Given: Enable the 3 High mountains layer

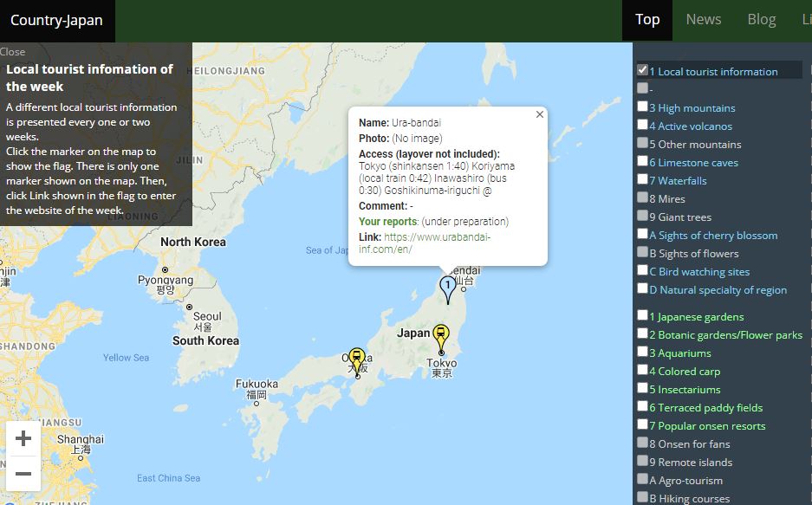Looking at the screenshot, I should point(641,107).
